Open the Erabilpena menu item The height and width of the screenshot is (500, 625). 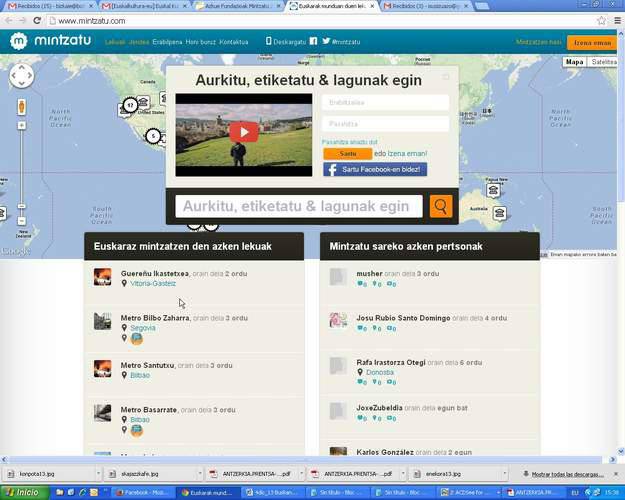pyautogui.click(x=167, y=42)
